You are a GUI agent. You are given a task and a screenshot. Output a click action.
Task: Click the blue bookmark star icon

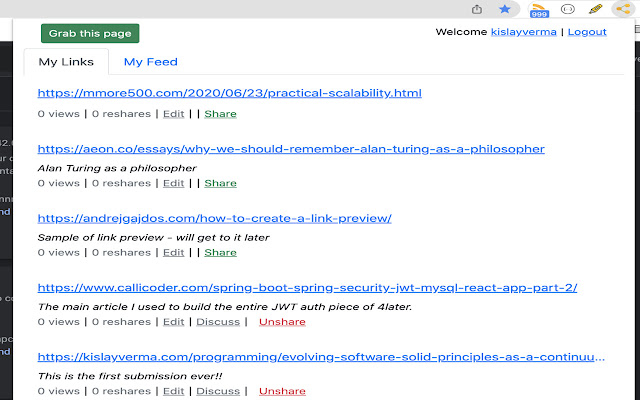(505, 9)
